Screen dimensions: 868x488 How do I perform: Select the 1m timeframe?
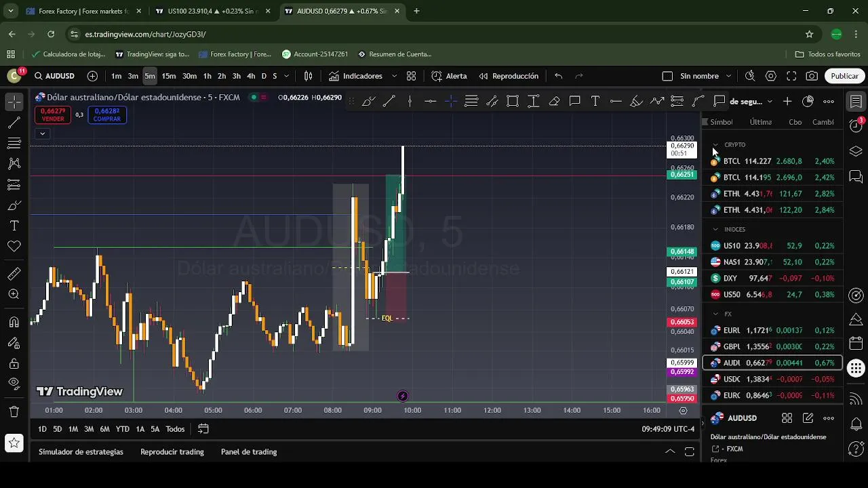click(117, 76)
